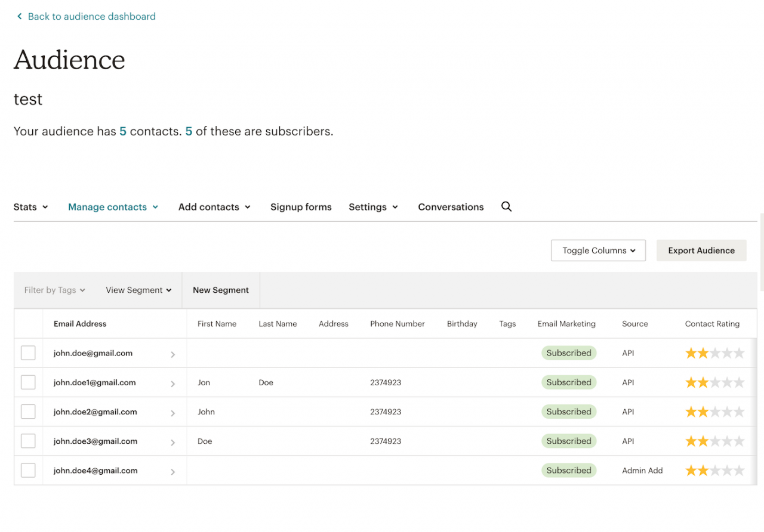Image resolution: width=764 pixels, height=532 pixels.
Task: Click star rating for john.doe2@gmail.com
Action: [714, 412]
